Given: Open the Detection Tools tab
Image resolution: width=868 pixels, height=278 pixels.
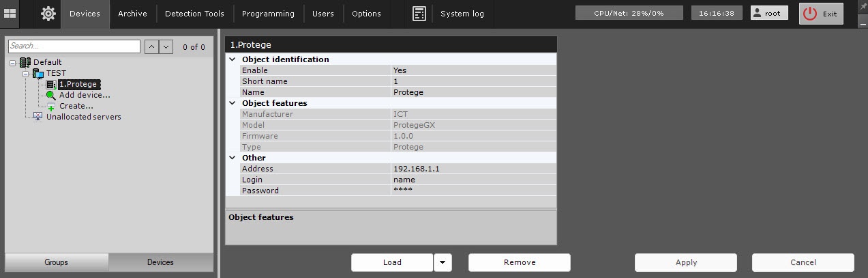Looking at the screenshot, I should (194, 14).
